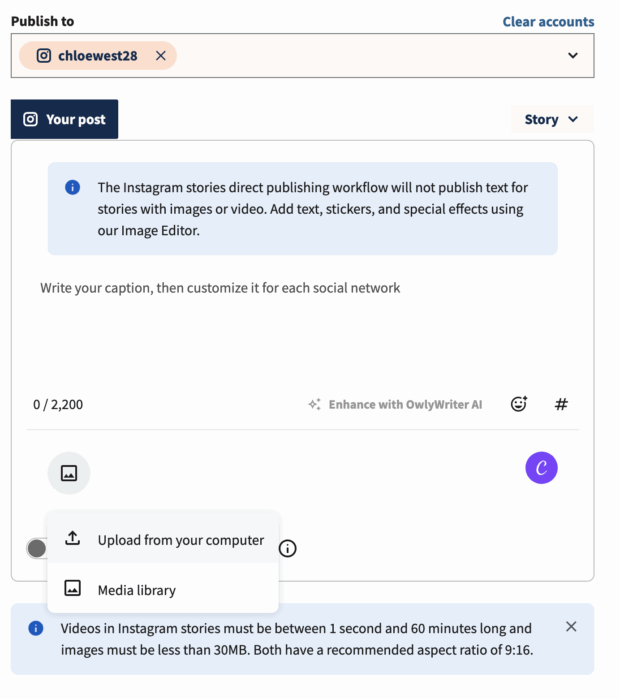Toggle the switch below media button
The width and height of the screenshot is (620, 699).
click(38, 548)
